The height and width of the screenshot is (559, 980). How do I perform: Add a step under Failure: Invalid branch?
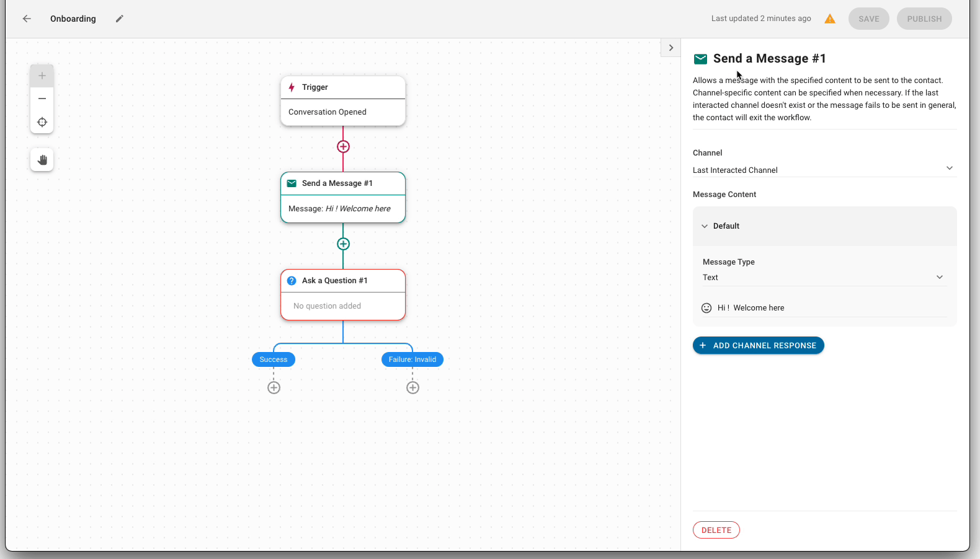(412, 388)
